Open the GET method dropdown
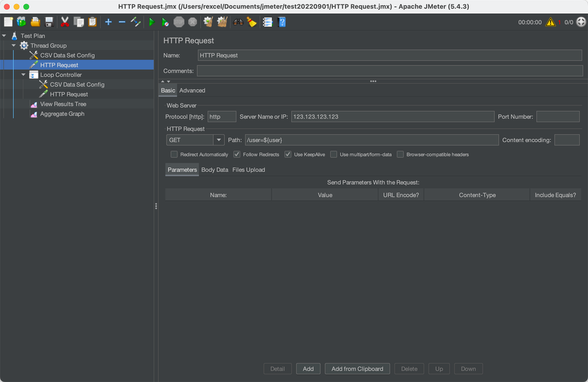Viewport: 588px width, 382px height. pyautogui.click(x=219, y=140)
